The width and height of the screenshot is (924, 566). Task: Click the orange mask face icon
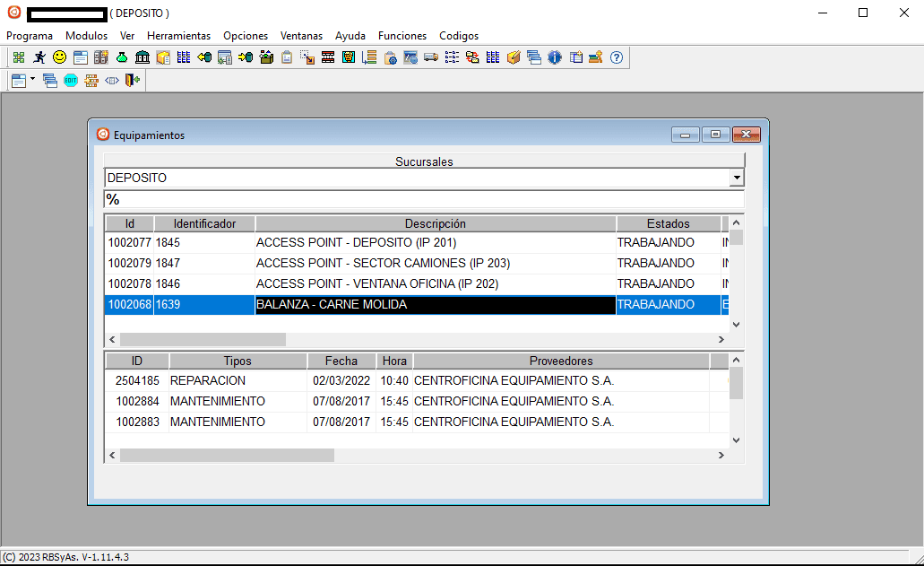(349, 57)
